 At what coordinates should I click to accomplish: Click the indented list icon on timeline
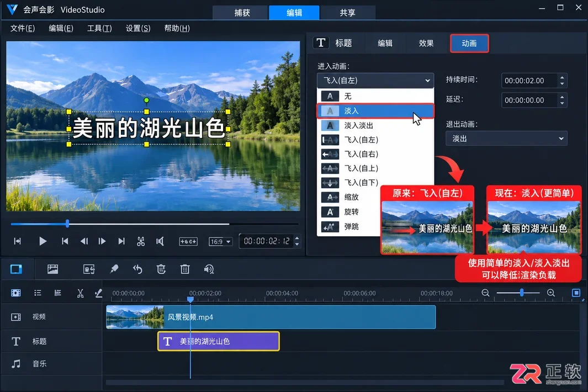58,293
